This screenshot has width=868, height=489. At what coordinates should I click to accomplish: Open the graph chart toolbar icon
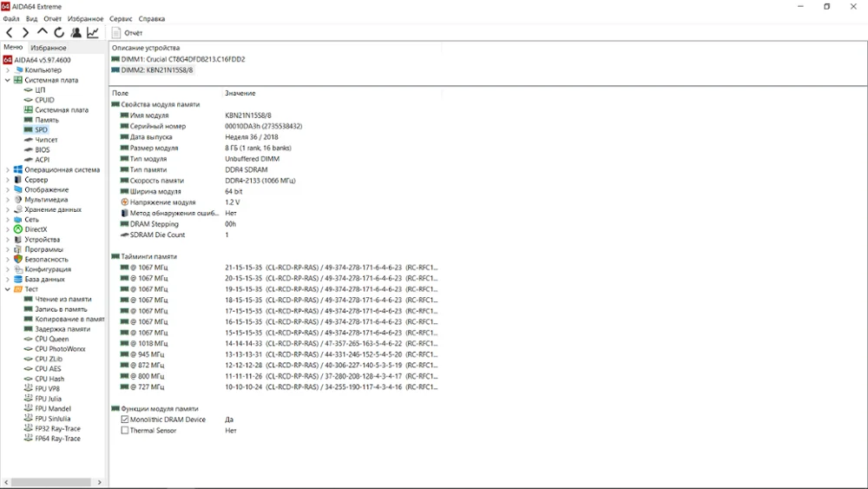point(93,33)
